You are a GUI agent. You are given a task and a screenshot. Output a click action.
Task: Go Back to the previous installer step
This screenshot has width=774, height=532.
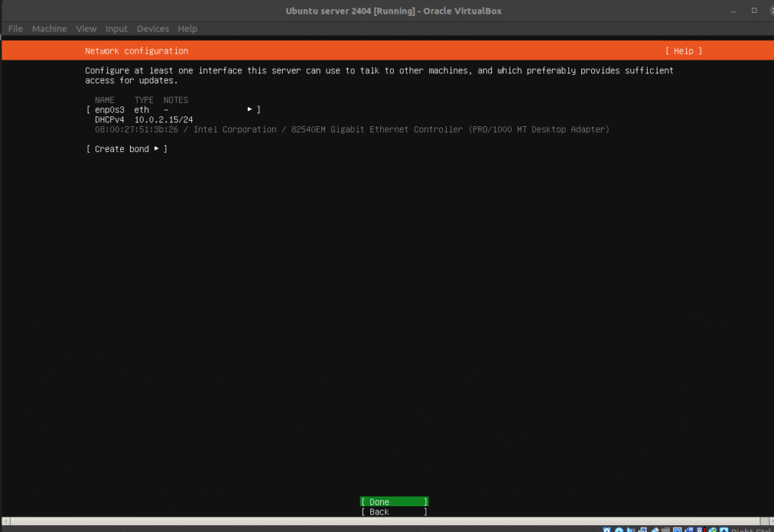(394, 512)
